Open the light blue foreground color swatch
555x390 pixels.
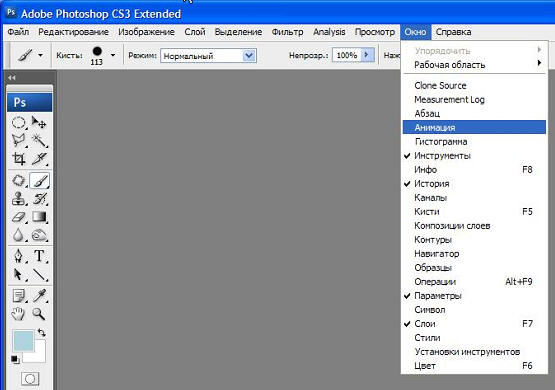(x=23, y=340)
